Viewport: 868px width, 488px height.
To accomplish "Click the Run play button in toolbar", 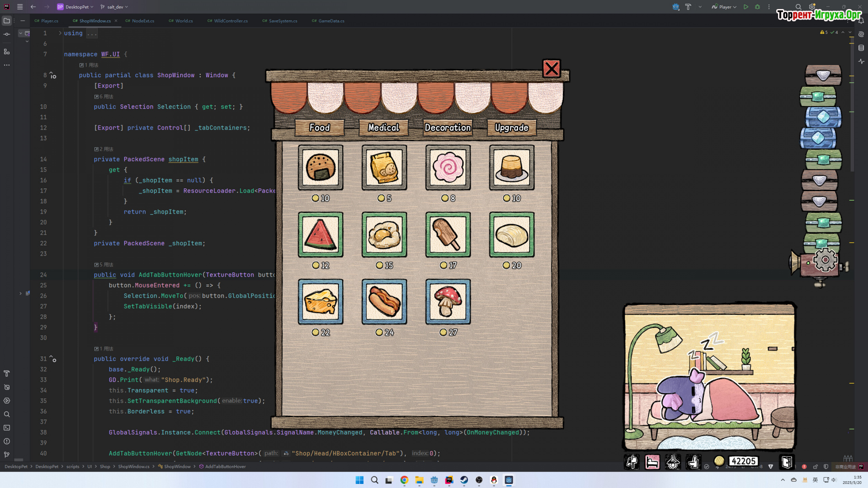I will [x=746, y=7].
